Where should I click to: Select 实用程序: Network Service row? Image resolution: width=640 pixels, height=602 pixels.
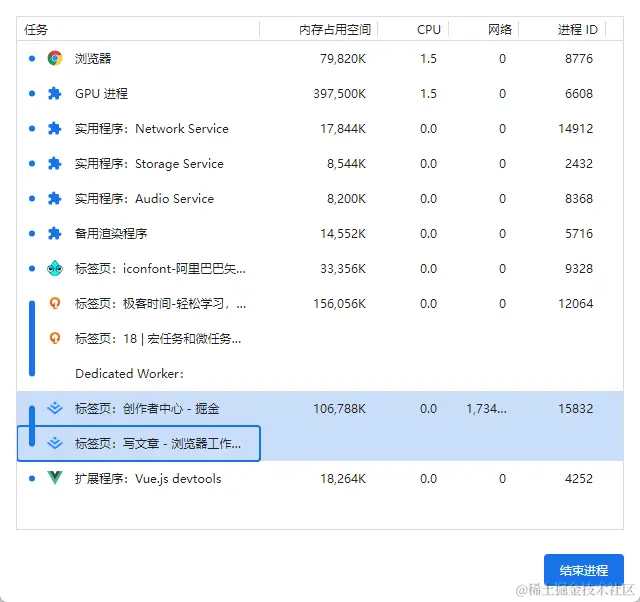[x=320, y=129]
